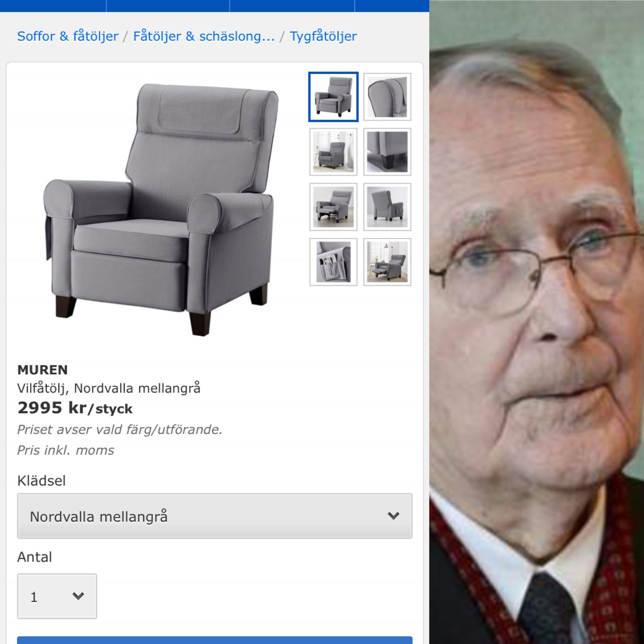Open the Soffor & fåtöljer breadcrumb link

[x=68, y=36]
